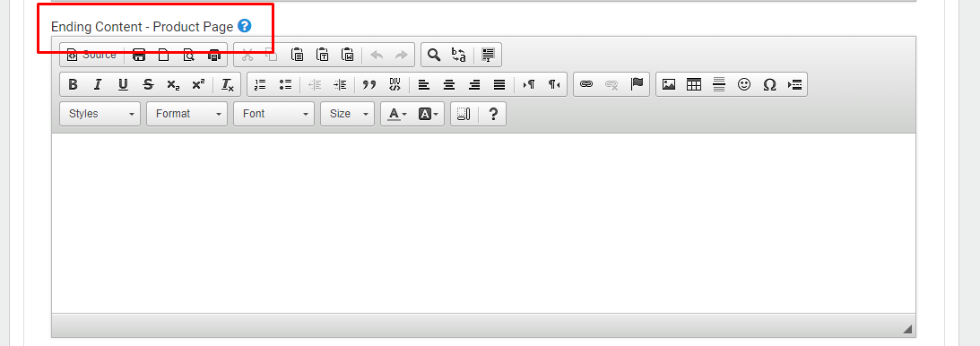Toggle Italic formatting

click(98, 84)
